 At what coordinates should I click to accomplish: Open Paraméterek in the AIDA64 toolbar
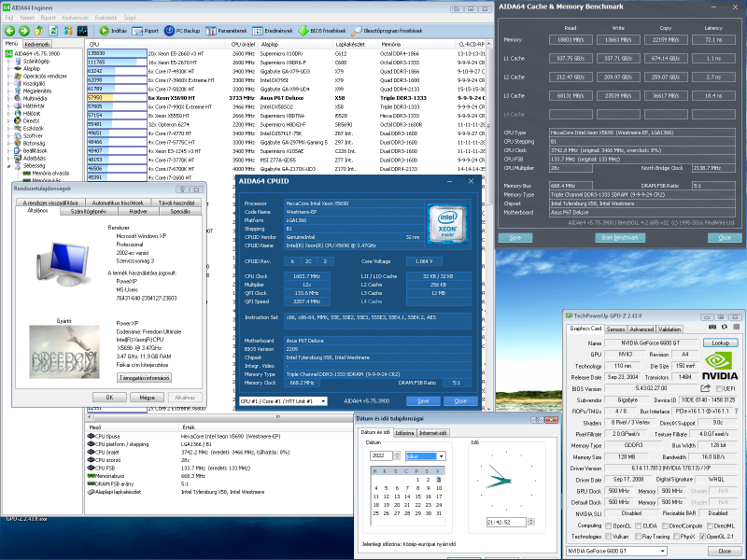tap(226, 31)
